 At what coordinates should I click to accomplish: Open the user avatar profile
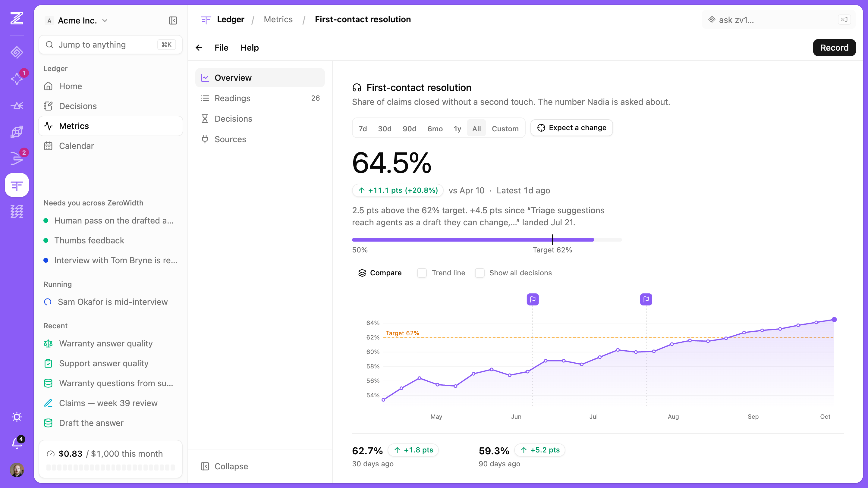pos(17,470)
